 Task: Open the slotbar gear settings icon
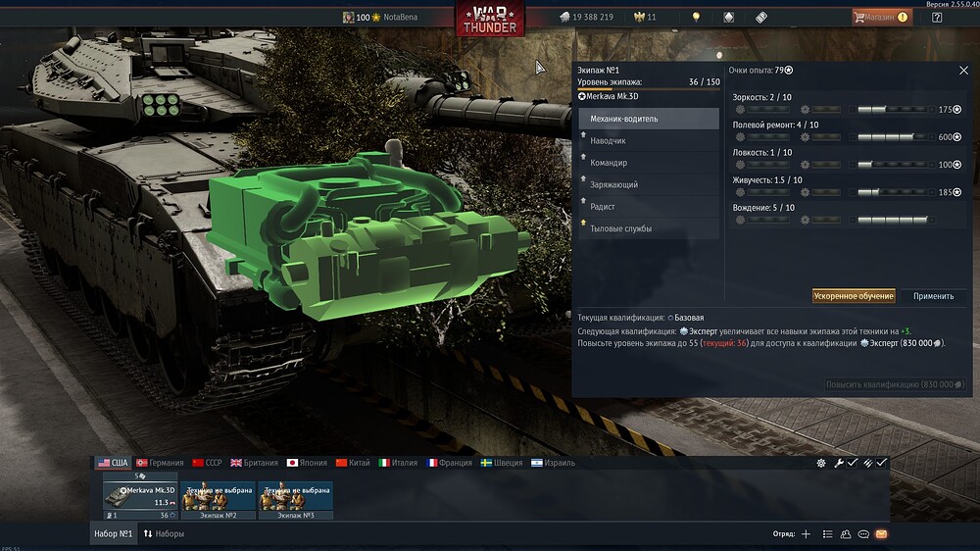point(821,463)
